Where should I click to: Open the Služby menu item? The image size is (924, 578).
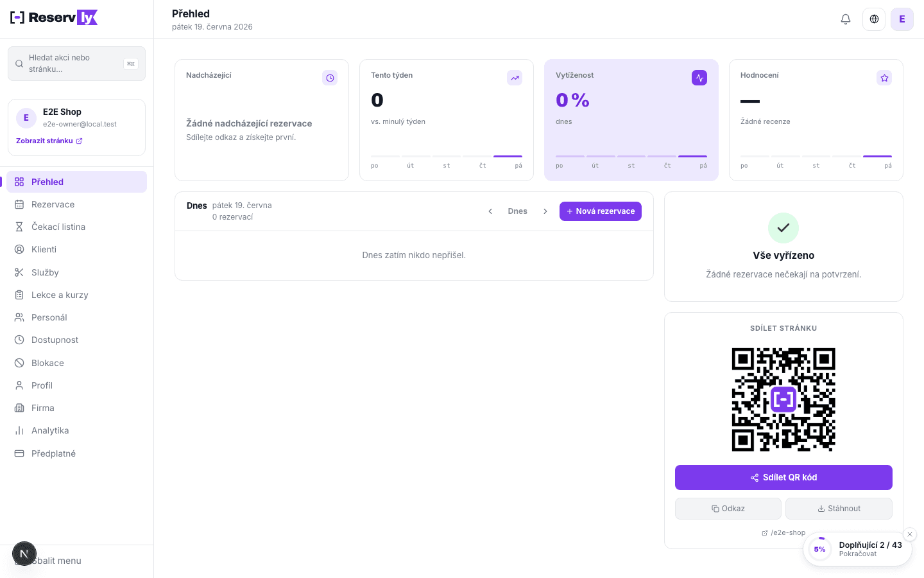(x=76, y=272)
